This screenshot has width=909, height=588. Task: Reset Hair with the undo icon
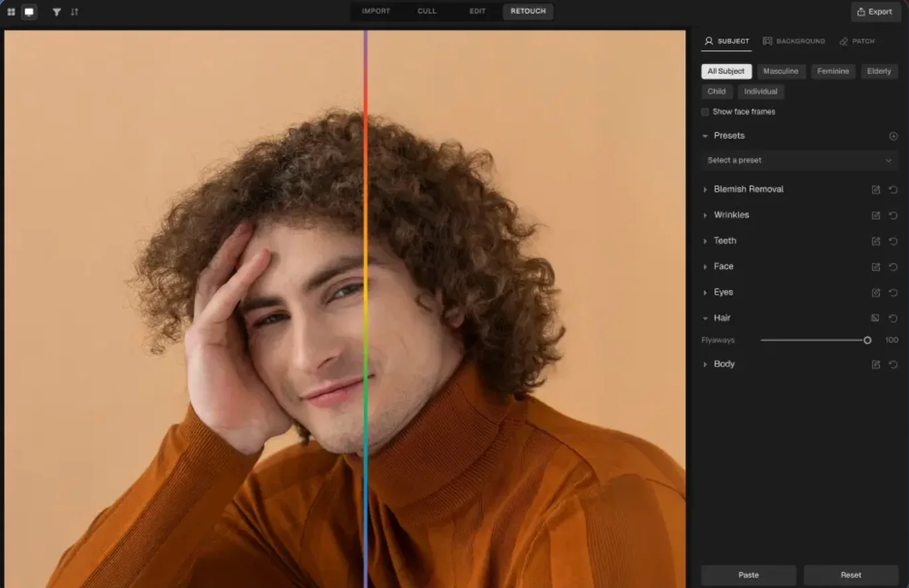point(893,318)
